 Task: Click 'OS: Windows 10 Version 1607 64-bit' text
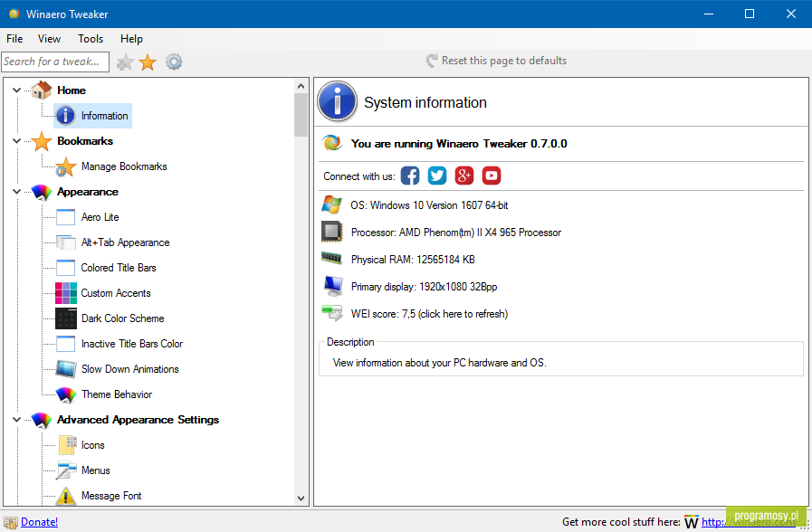coord(429,205)
